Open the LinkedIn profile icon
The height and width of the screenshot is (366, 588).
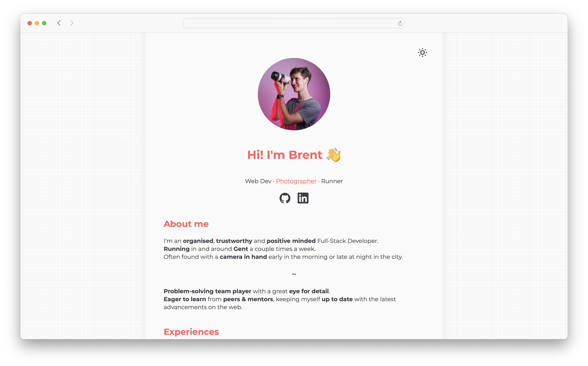(303, 198)
